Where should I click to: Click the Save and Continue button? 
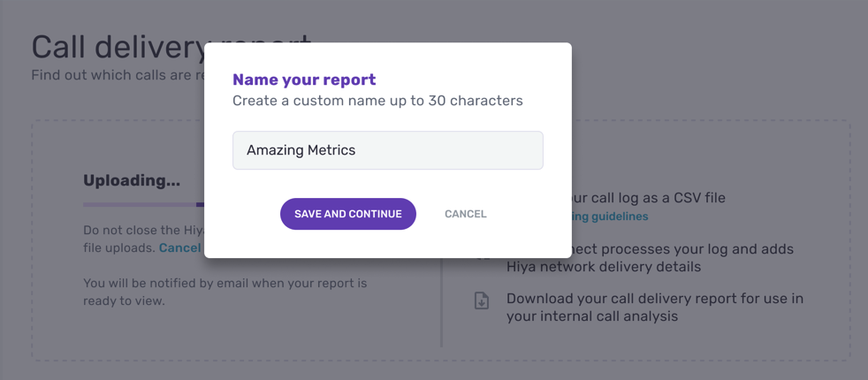pos(347,214)
